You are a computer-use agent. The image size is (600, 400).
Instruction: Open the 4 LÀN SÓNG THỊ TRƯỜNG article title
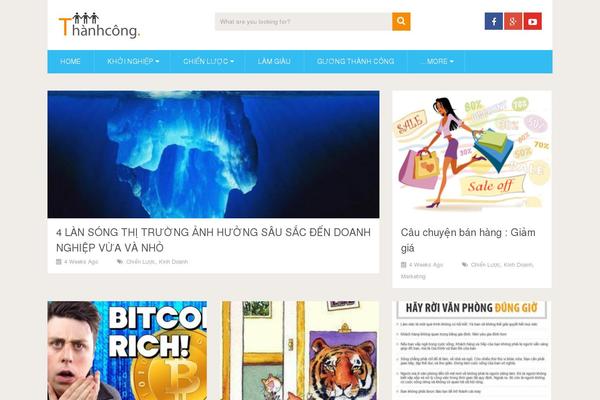(x=213, y=240)
